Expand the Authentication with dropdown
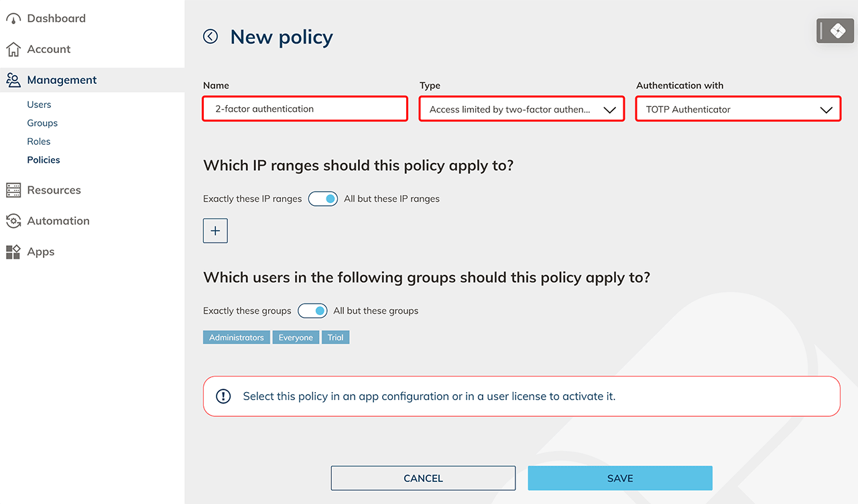The width and height of the screenshot is (858, 504). tap(738, 109)
